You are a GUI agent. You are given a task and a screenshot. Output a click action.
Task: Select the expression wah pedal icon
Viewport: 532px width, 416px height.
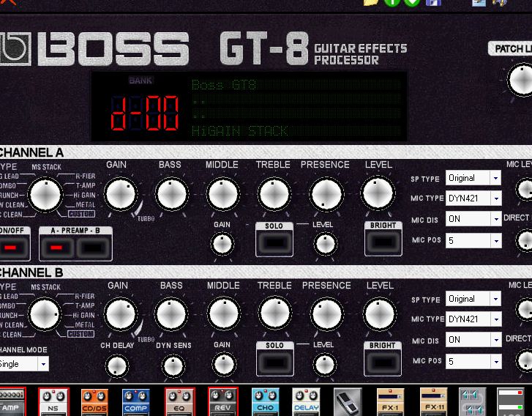click(x=348, y=402)
